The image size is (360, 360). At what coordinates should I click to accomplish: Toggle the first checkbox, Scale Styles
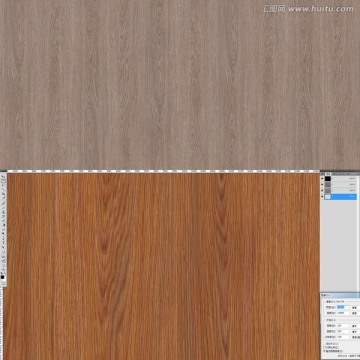click(x=324, y=343)
